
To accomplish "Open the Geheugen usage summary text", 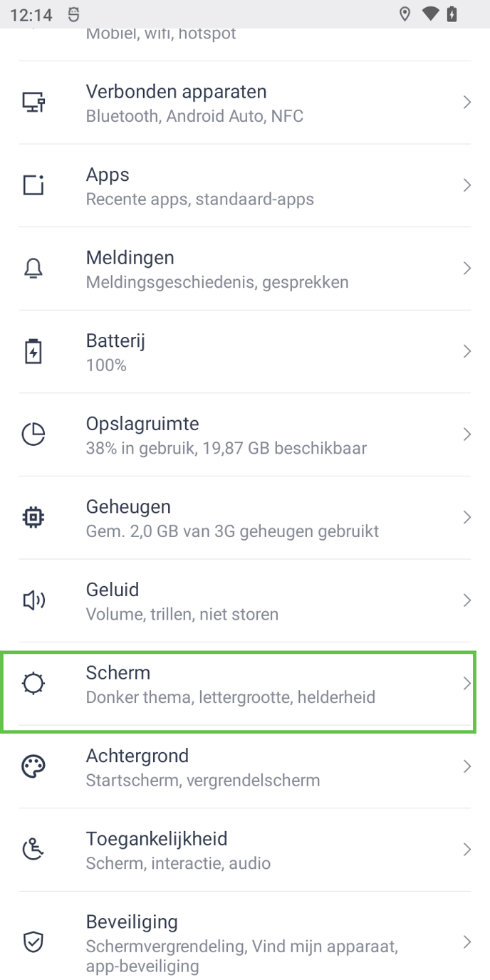I will coord(232,531).
